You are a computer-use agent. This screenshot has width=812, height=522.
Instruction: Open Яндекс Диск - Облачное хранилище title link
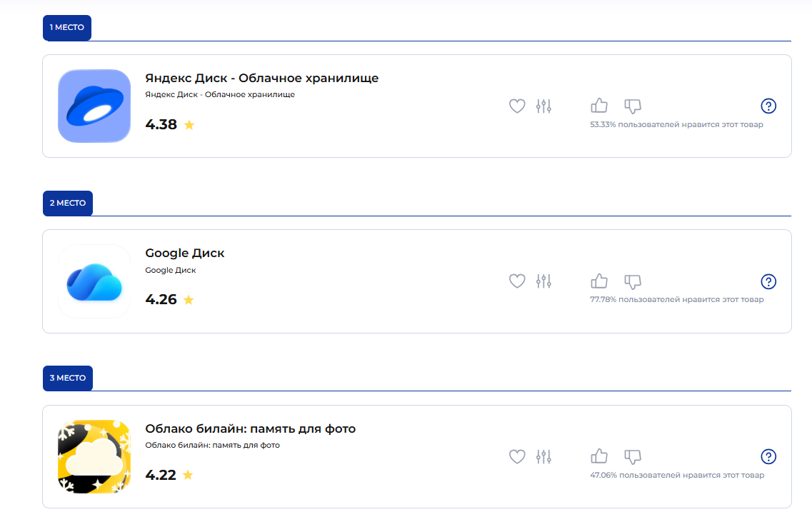pos(261,78)
